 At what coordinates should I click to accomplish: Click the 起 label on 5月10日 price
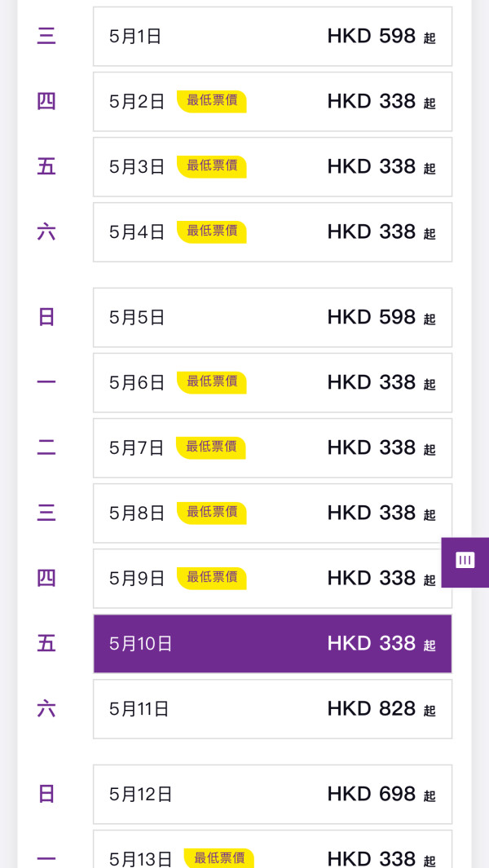pyautogui.click(x=430, y=646)
